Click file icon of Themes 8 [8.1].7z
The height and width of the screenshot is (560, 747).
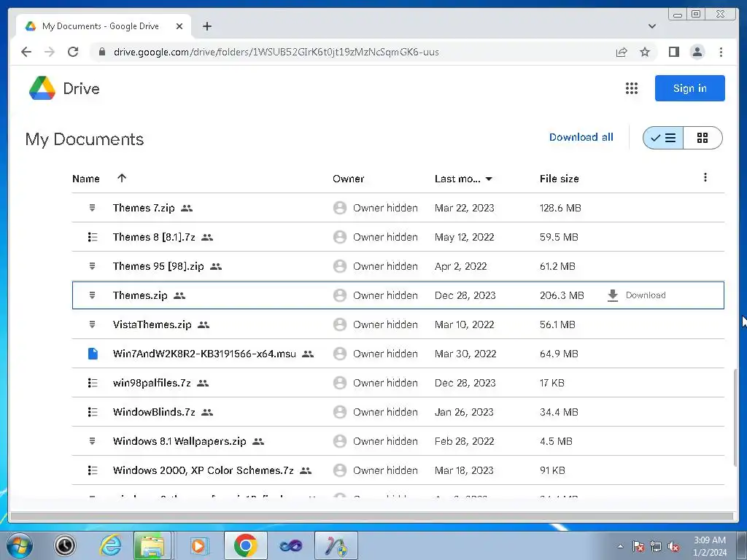point(93,237)
